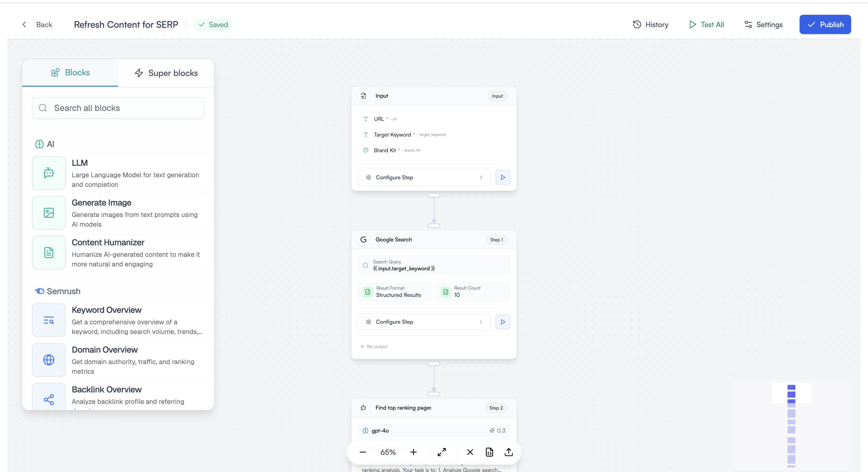Select the LLM block icon
Image resolution: width=868 pixels, height=472 pixels.
[x=49, y=173]
